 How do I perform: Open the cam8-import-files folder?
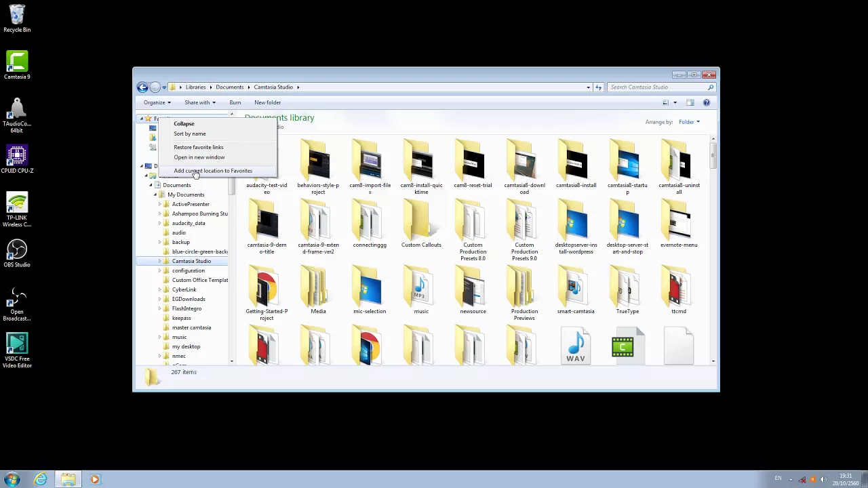click(x=370, y=167)
